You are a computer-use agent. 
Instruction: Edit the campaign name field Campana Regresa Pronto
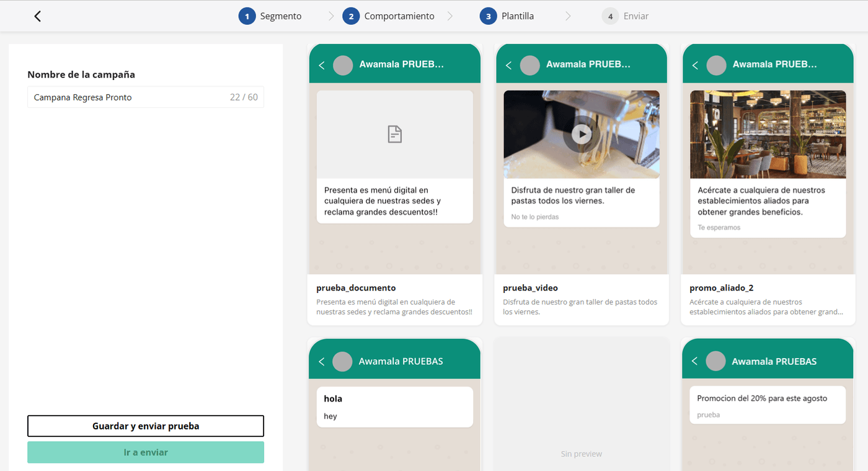[146, 97]
